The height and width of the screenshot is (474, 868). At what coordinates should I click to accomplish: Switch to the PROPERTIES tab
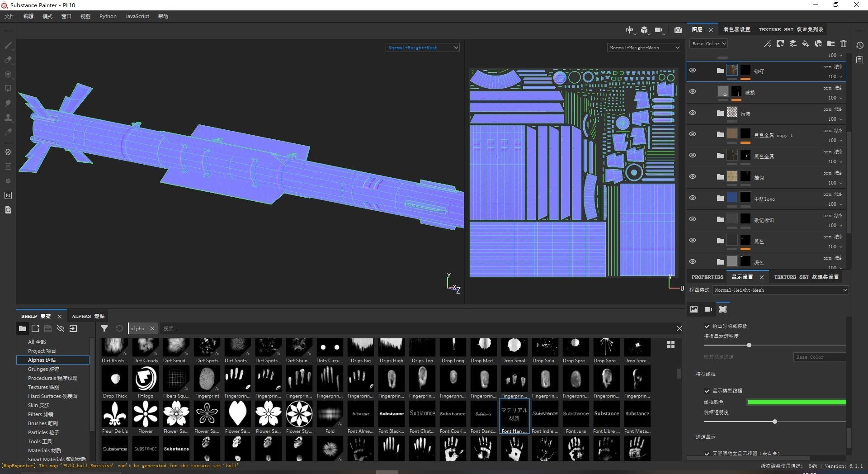point(707,277)
